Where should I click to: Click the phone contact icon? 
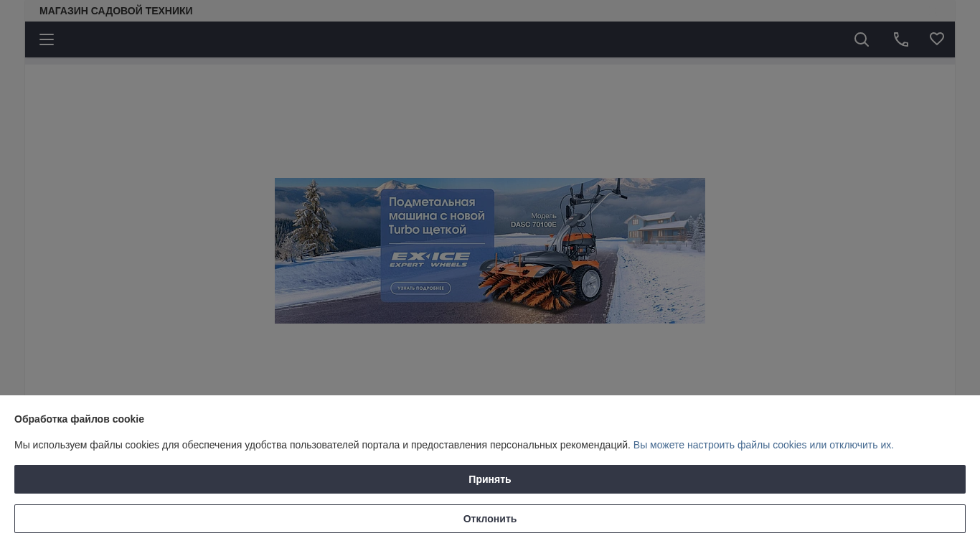click(x=901, y=39)
